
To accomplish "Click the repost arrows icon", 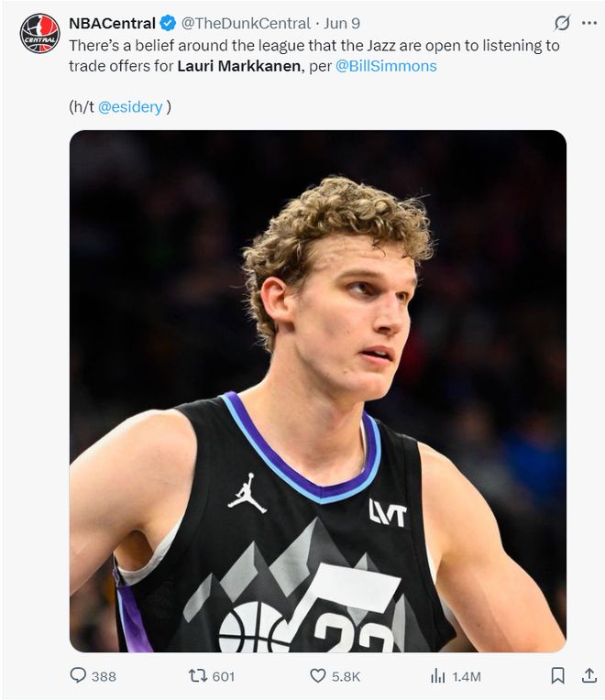I will coord(196,676).
